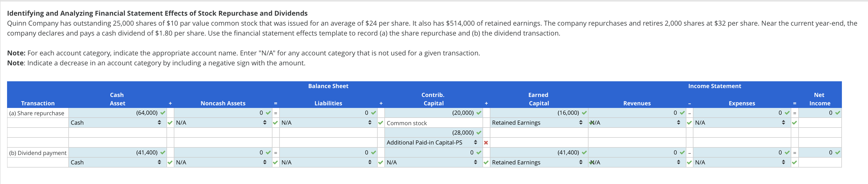Click '(a) Share repurchase' transaction label
868x184 pixels.
[x=37, y=113]
